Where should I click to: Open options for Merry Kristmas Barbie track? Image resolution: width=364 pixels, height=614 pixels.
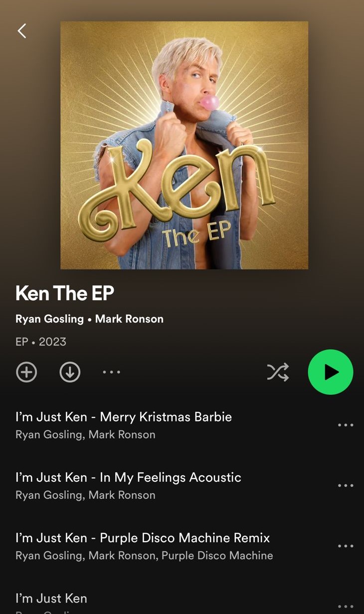click(x=346, y=425)
